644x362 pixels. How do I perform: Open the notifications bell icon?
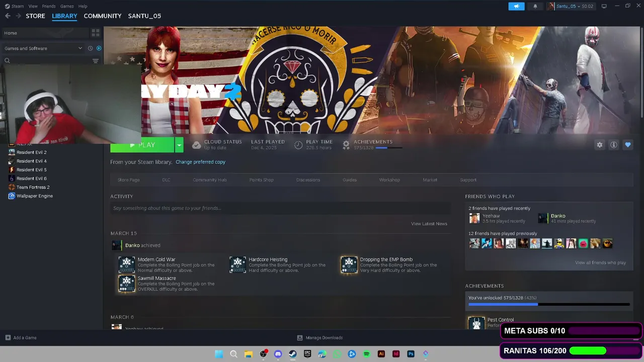535,6
